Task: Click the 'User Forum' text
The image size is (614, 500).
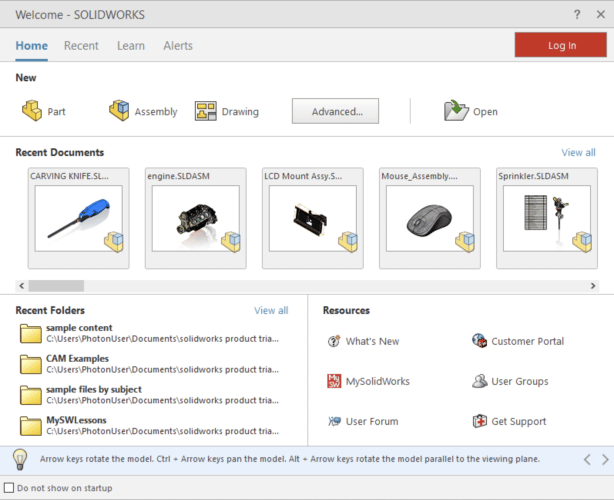Action: (372, 422)
